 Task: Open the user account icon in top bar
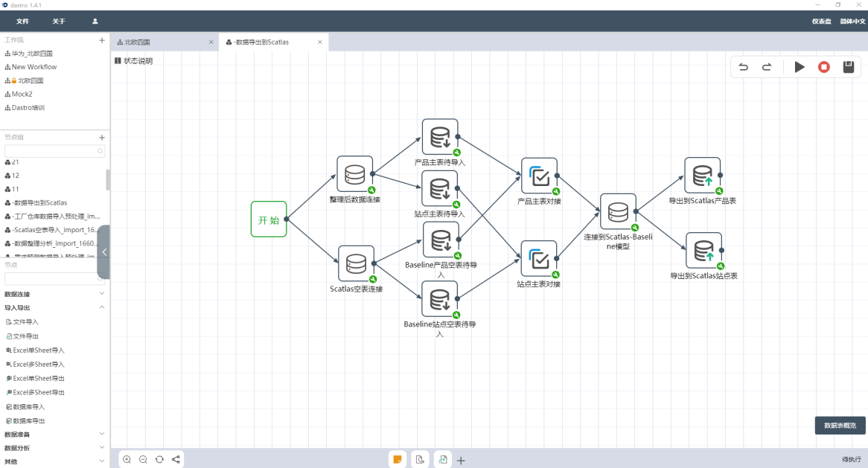tap(95, 21)
